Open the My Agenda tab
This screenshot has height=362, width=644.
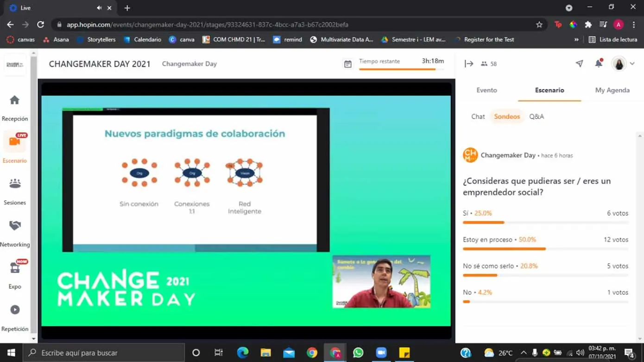pyautogui.click(x=612, y=90)
